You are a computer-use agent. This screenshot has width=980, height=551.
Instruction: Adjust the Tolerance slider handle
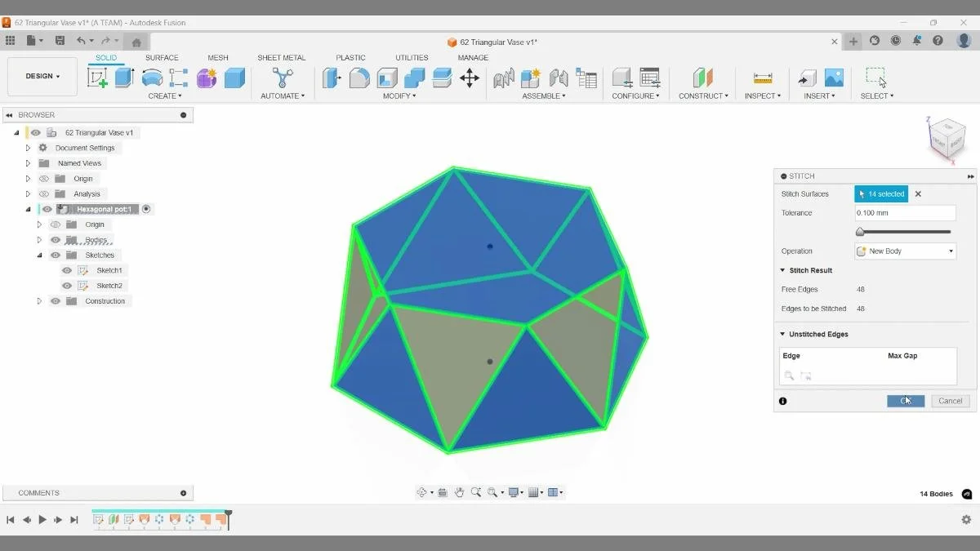pos(860,232)
